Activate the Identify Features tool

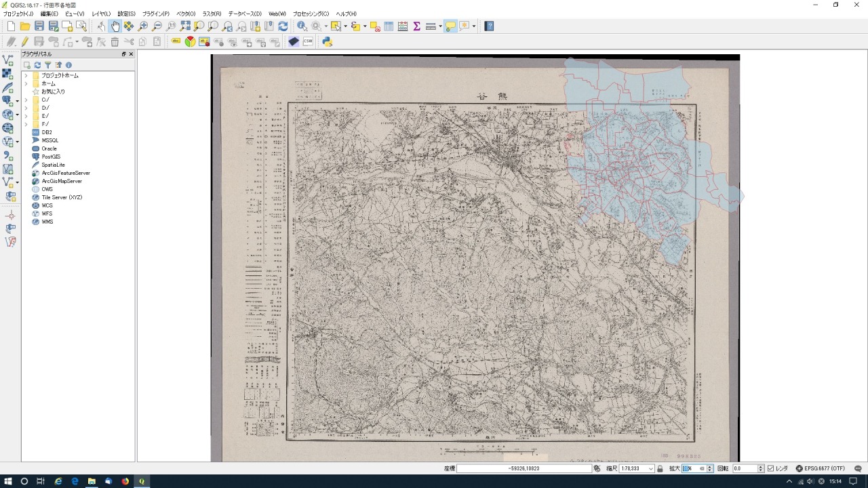302,26
